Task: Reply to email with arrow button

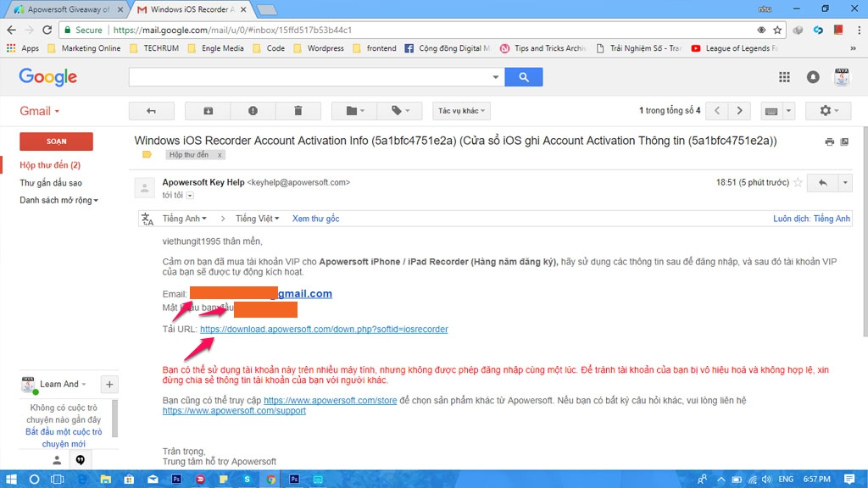Action: pos(822,183)
